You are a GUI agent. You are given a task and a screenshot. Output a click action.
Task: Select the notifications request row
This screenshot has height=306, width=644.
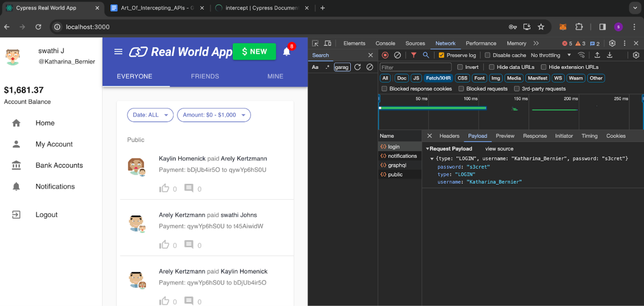point(400,156)
